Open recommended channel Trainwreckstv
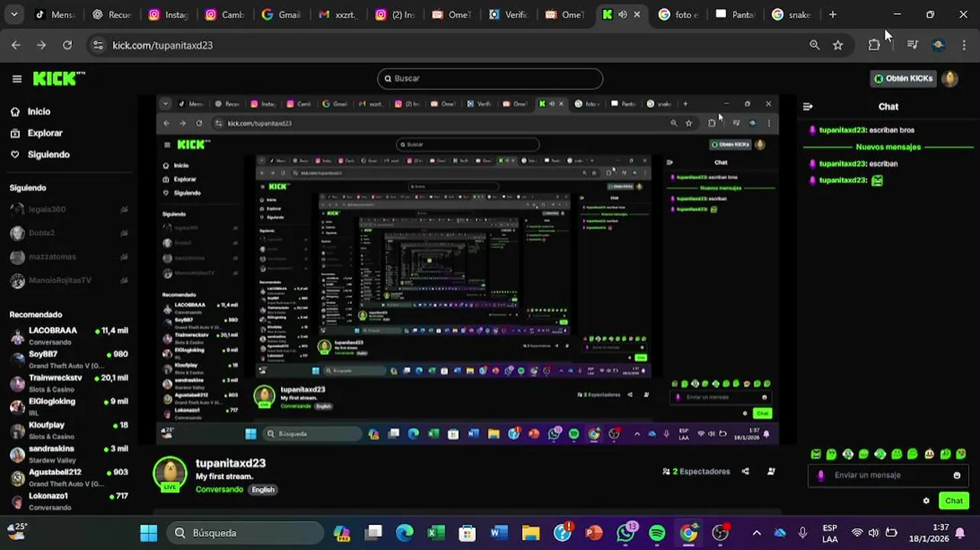The height and width of the screenshot is (550, 980). tap(69, 383)
